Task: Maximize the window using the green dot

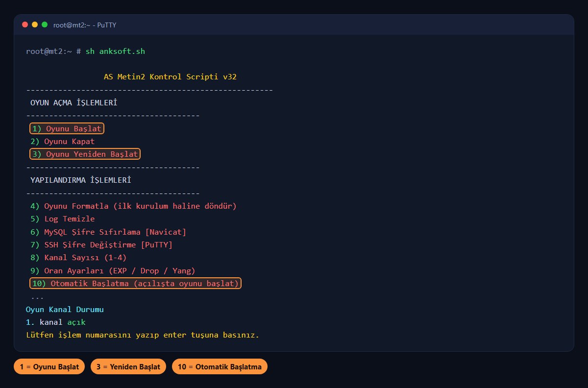Action: point(45,24)
